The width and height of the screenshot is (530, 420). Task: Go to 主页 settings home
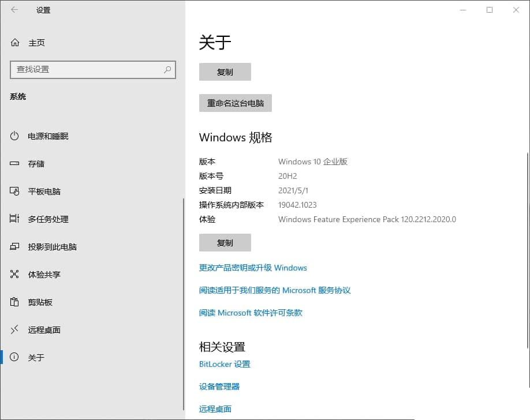pos(36,43)
